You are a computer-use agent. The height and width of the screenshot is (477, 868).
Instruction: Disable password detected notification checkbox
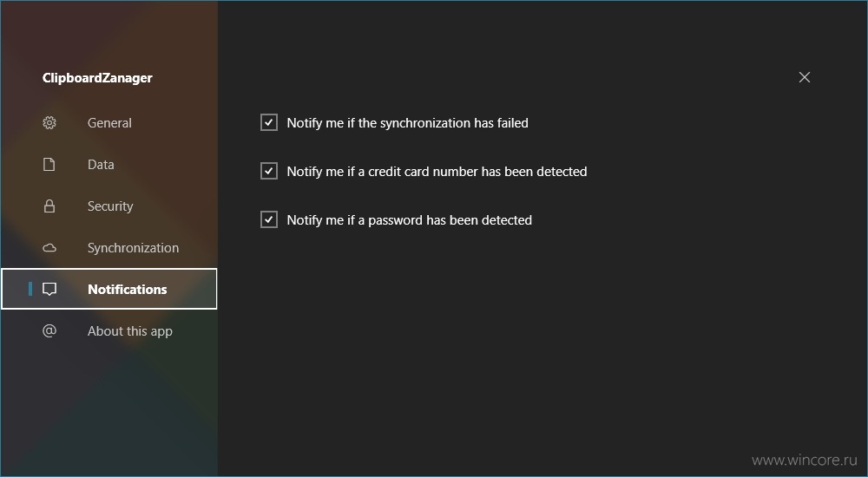269,219
